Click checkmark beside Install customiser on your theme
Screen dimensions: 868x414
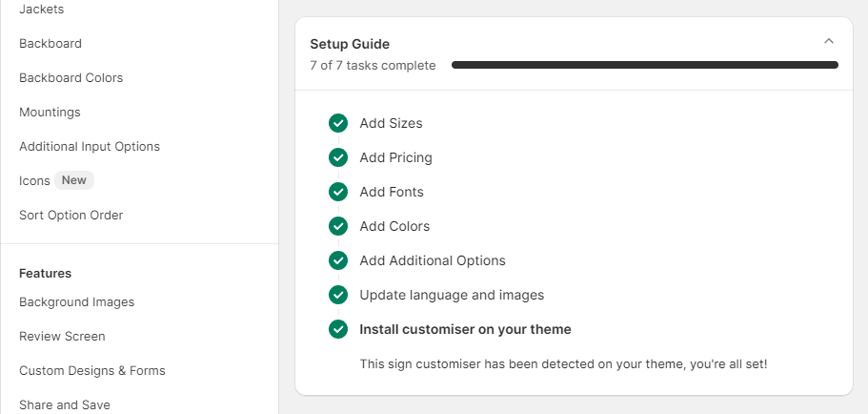click(x=337, y=329)
